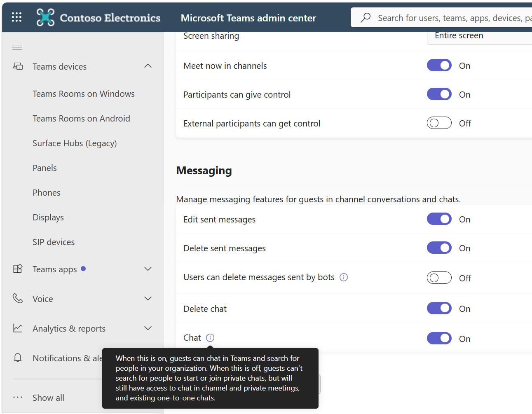
Task: Click the blue notification dot on Teams apps
Action: (x=83, y=269)
